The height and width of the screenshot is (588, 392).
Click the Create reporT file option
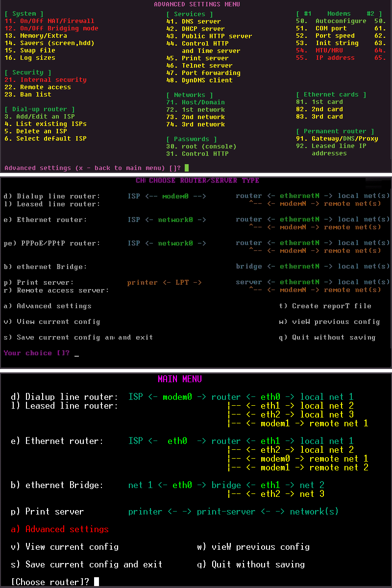pos(325,306)
